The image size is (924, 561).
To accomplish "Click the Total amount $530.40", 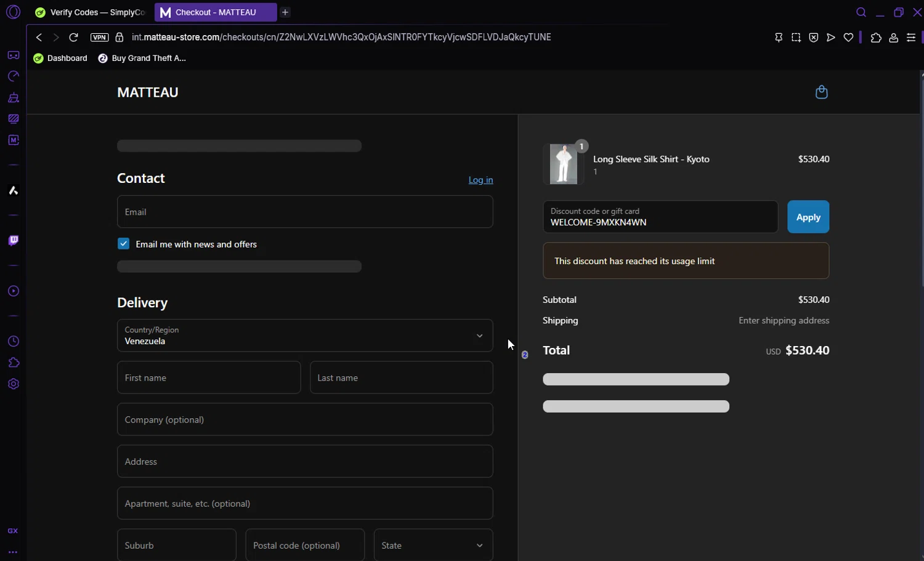I will (807, 350).
